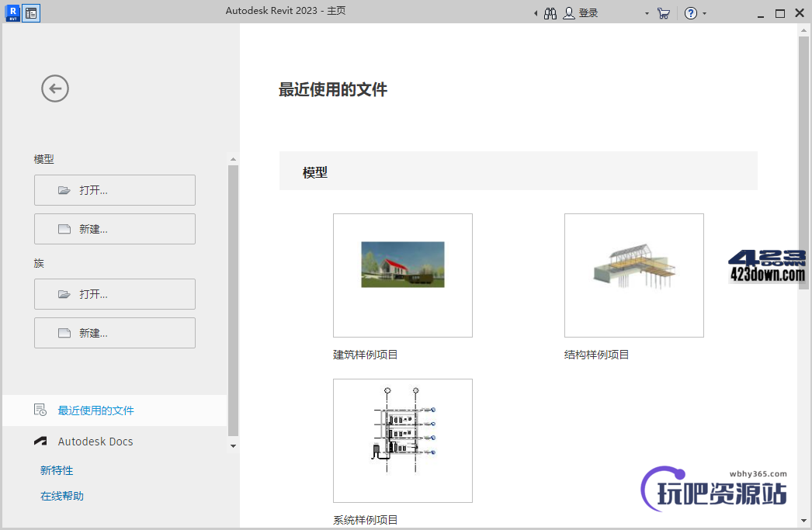Click the user sign-in 登录 icon
The width and height of the screenshot is (812, 530).
point(569,13)
